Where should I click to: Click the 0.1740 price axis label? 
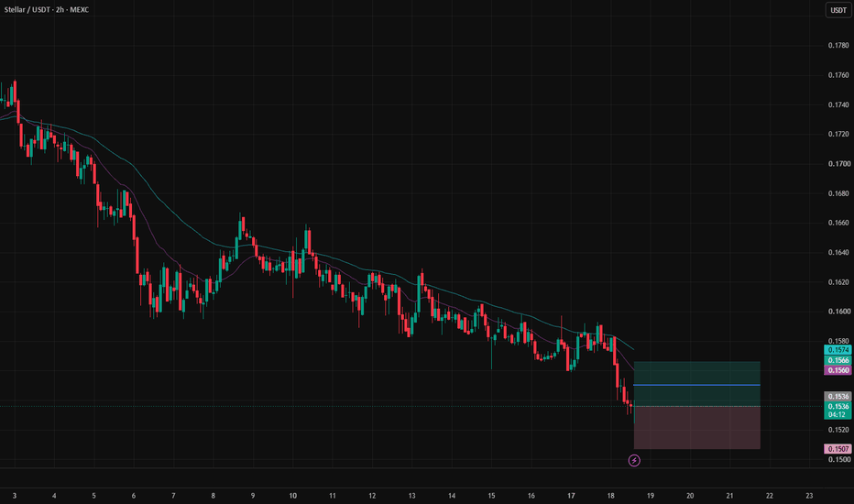pyautogui.click(x=838, y=104)
